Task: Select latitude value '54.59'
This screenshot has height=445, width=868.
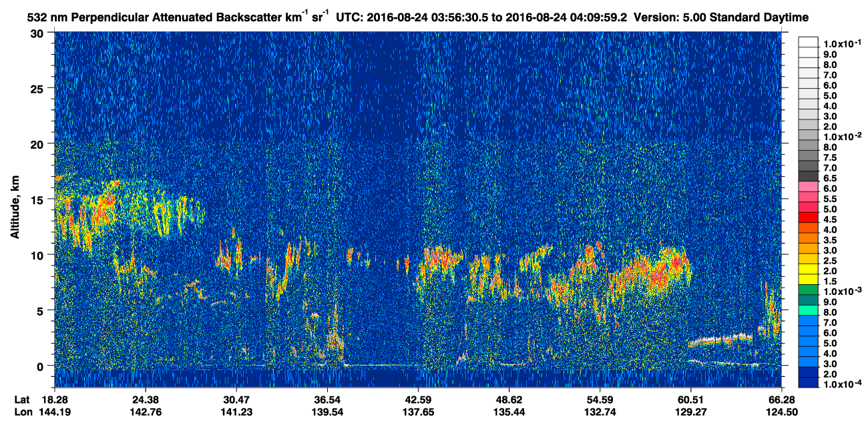Action: pyautogui.click(x=600, y=399)
